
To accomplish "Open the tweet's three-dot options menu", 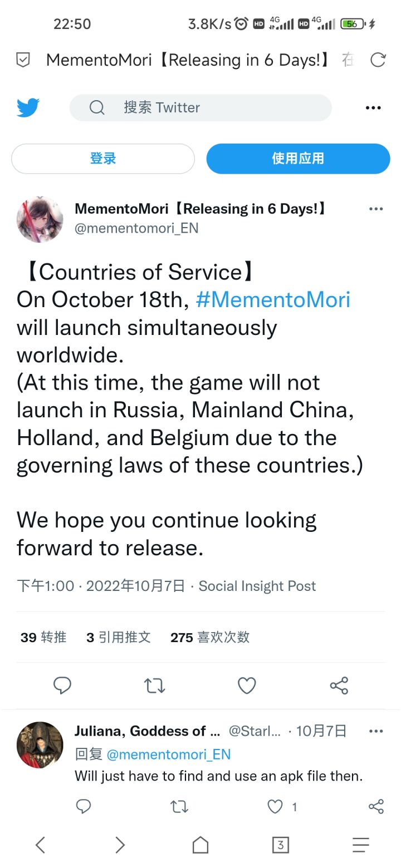I will [376, 209].
